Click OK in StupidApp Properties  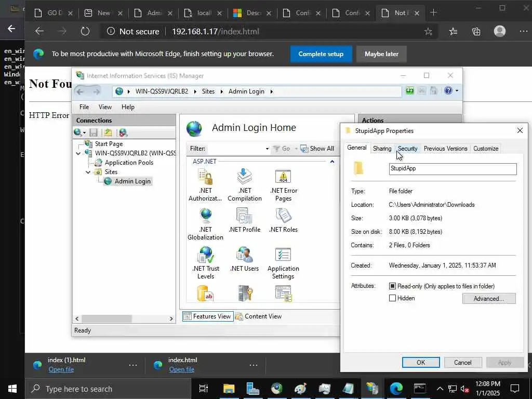(421, 362)
